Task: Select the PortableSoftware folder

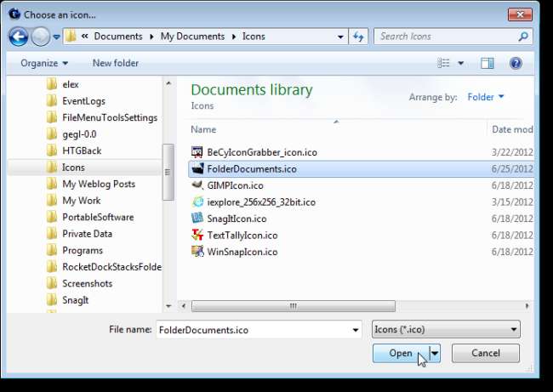Action: coord(98,217)
